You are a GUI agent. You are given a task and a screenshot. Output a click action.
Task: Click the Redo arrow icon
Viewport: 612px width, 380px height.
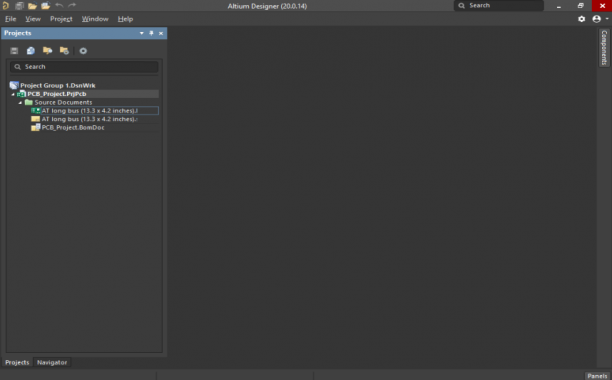coord(72,5)
